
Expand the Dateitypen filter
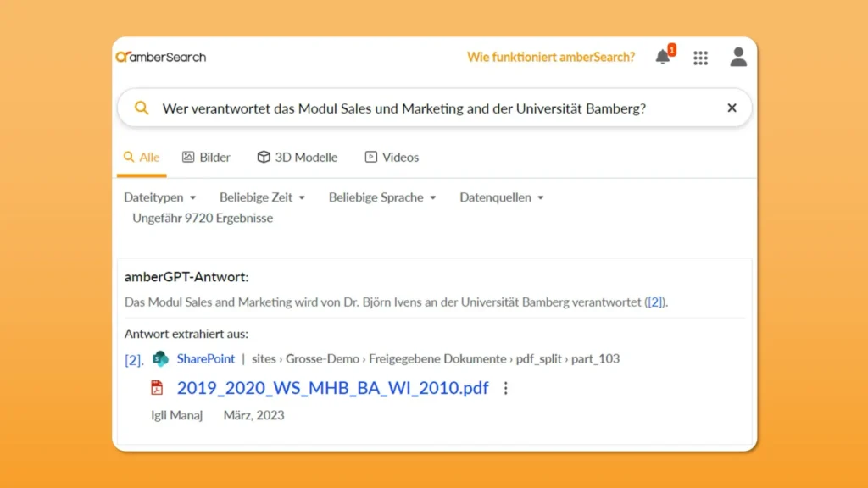[159, 197]
